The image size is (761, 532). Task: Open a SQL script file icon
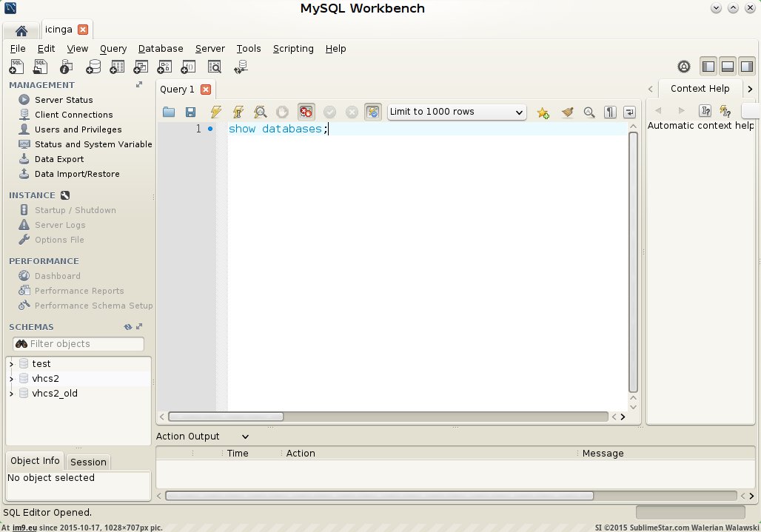click(x=40, y=67)
